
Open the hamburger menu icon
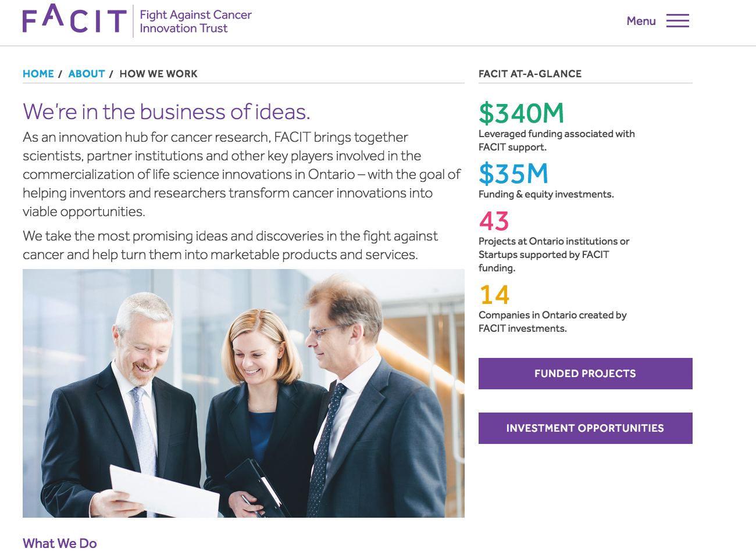677,21
